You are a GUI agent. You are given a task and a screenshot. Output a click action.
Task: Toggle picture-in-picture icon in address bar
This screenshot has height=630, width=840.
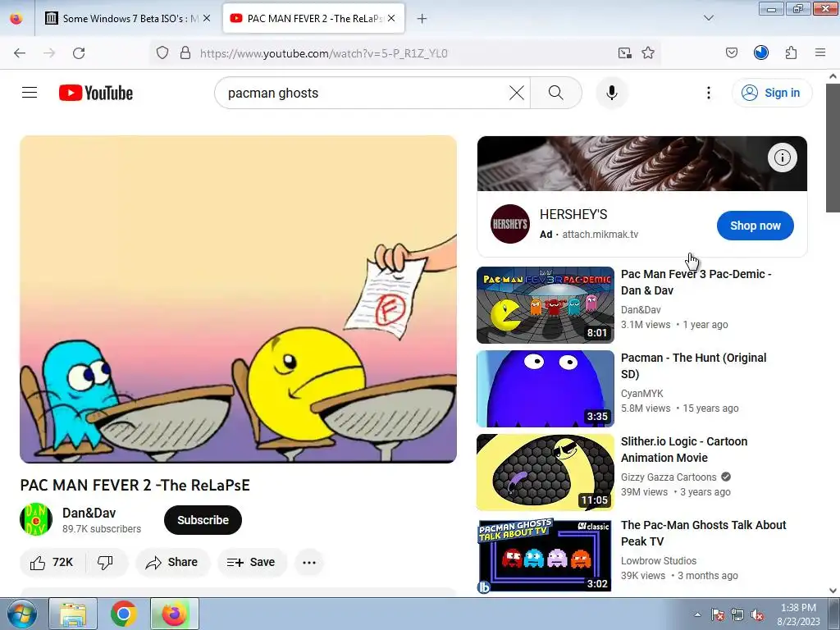pyautogui.click(x=624, y=53)
